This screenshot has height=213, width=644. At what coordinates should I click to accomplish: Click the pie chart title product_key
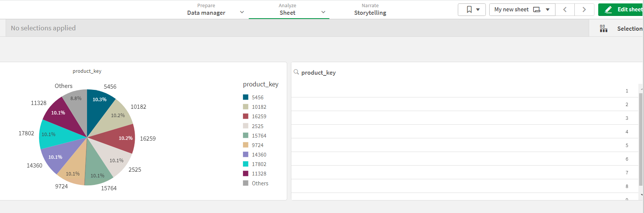click(87, 71)
